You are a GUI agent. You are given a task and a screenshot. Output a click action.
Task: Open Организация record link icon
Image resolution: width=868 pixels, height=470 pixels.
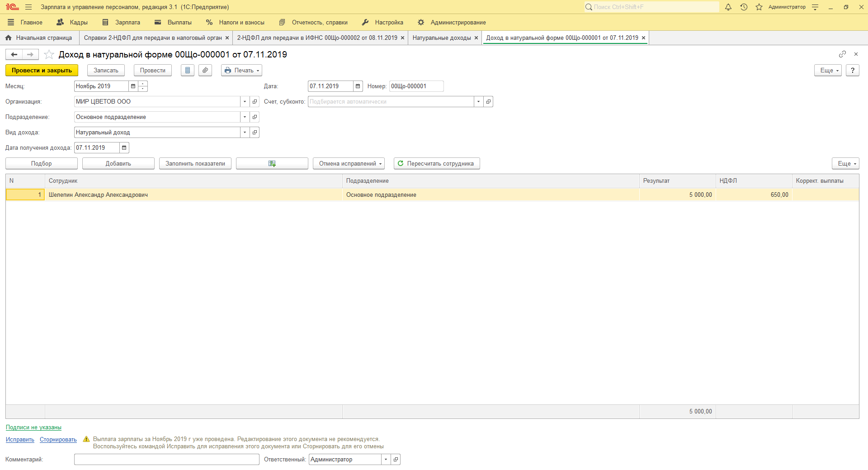(255, 101)
